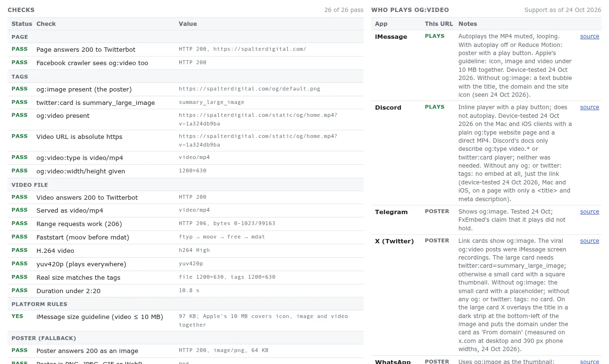Viewport: 609px width, 364px height.
Task: Click "Facebook crawler sees og:video too"
Action: point(92,63)
